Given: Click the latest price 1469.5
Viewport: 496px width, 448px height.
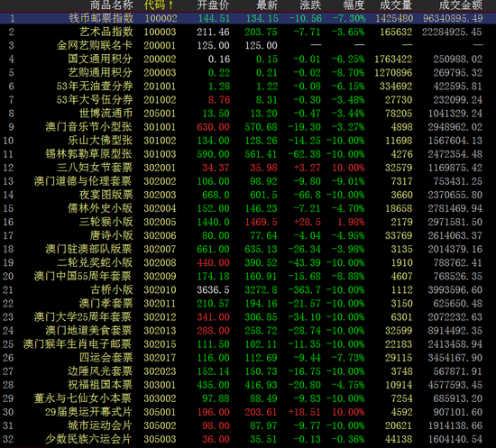Looking at the screenshot, I should [x=262, y=222].
